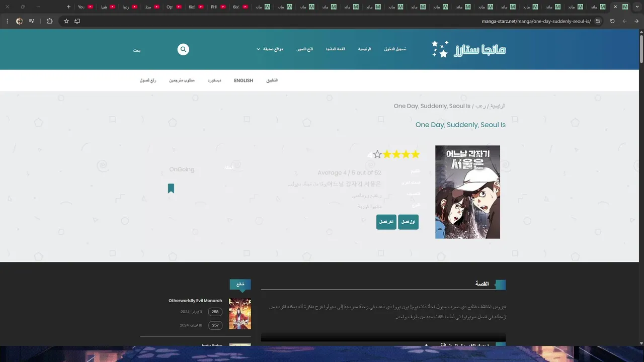The image size is (644, 362).
Task: Close the active manga tab
Action: click(x=615, y=7)
